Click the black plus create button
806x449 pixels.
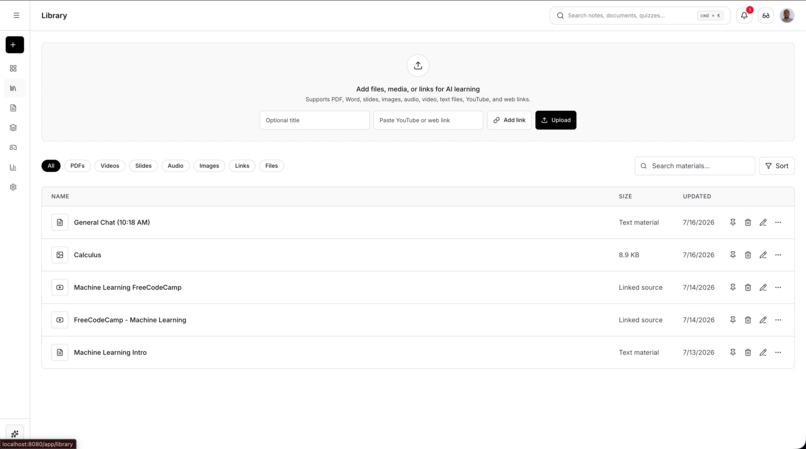pyautogui.click(x=14, y=45)
